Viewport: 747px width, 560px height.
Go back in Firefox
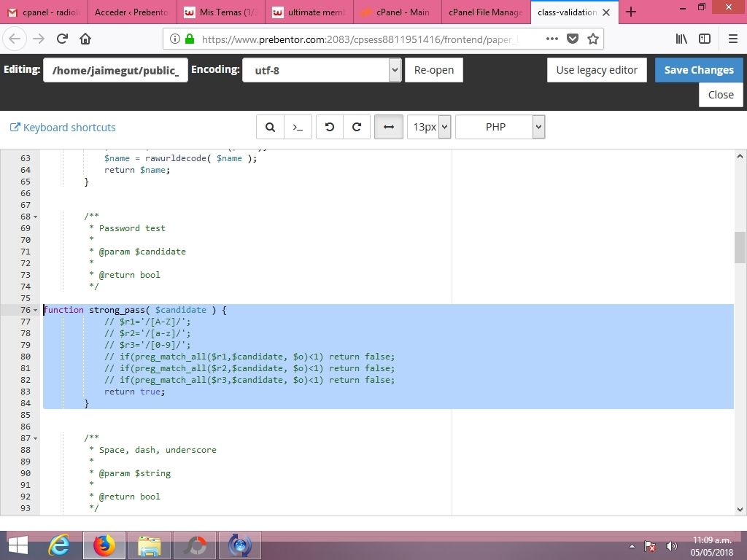(x=15, y=39)
